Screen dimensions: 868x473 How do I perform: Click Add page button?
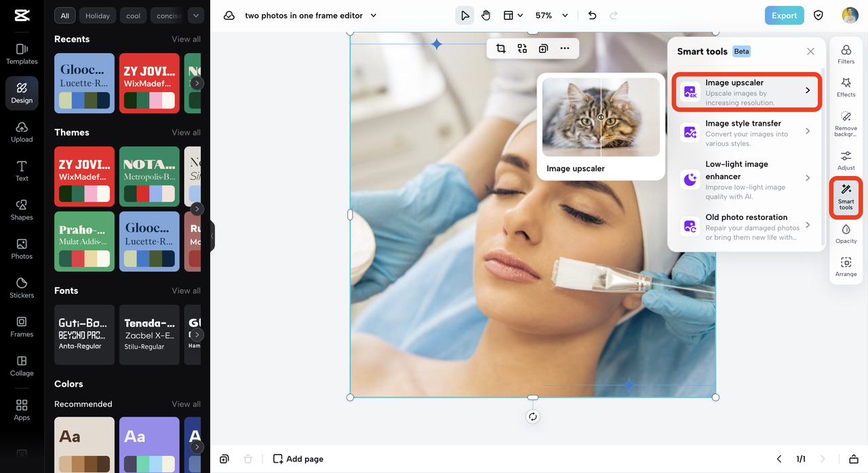click(x=298, y=459)
